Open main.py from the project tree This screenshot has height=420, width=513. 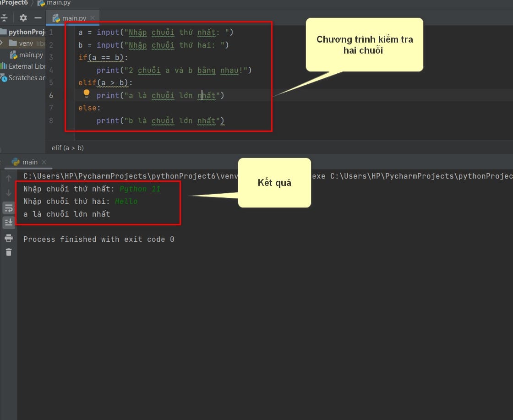point(30,55)
